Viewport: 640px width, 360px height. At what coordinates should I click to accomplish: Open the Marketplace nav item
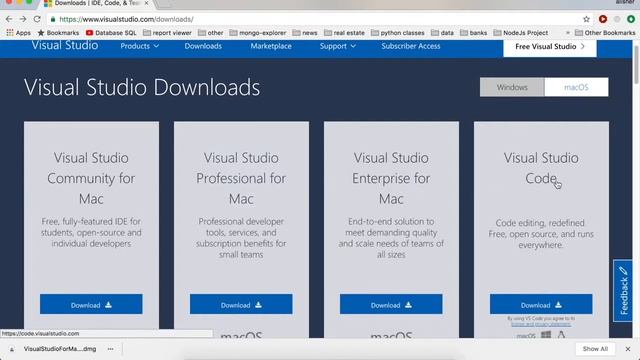271,46
